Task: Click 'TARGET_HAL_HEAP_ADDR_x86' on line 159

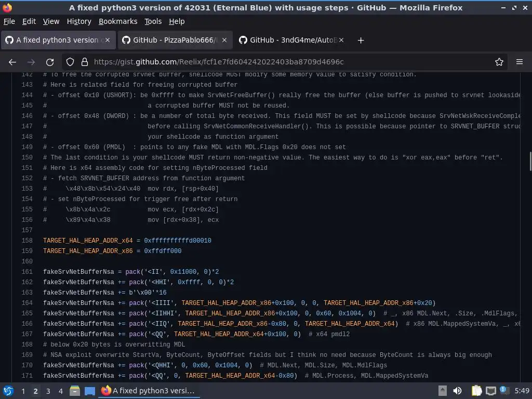Action: click(88, 251)
